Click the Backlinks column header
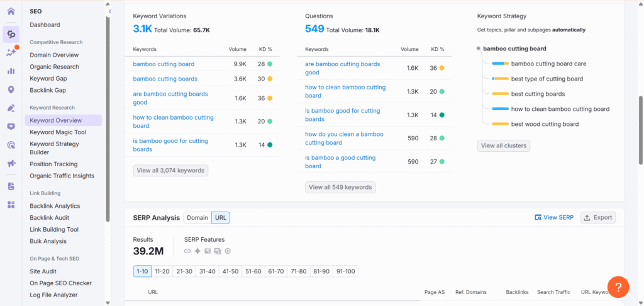 [x=517, y=292]
